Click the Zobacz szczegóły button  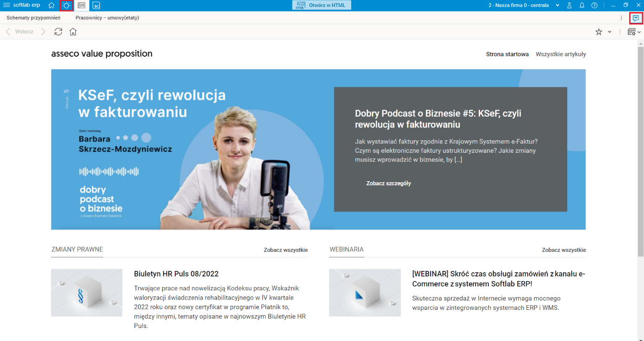[389, 184]
